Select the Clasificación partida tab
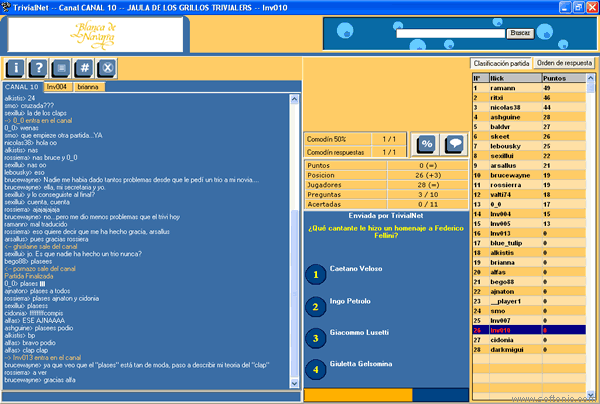The height and width of the screenshot is (404, 600). point(502,64)
